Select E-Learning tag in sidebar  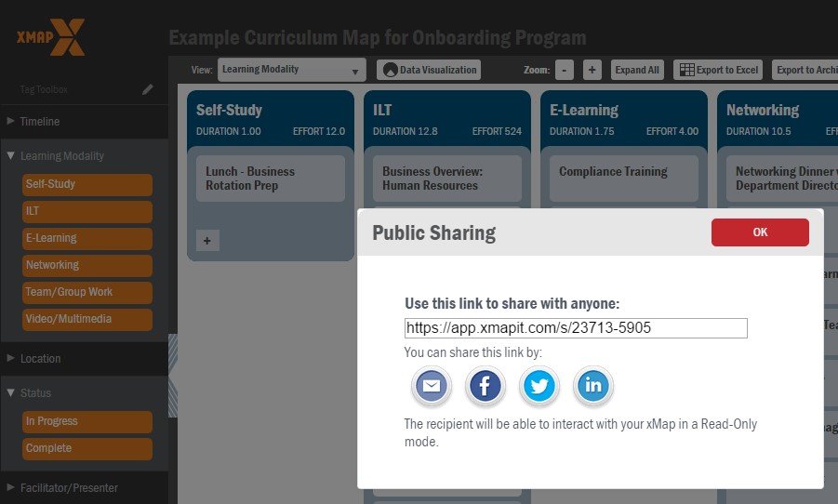[87, 238]
